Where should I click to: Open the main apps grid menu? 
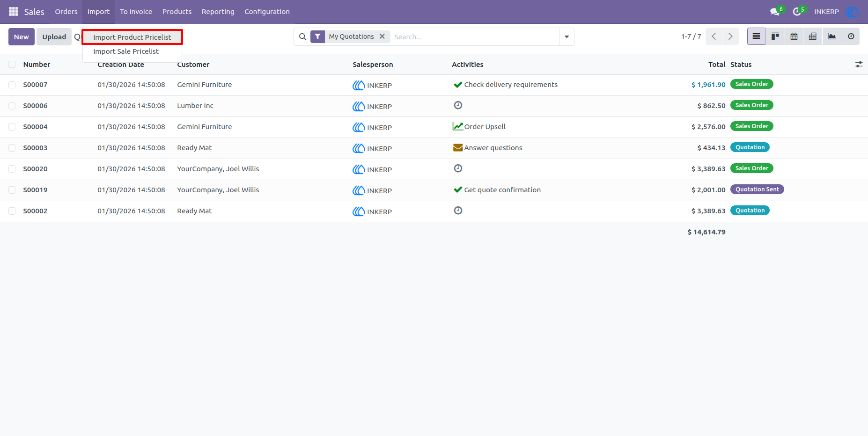pyautogui.click(x=14, y=11)
